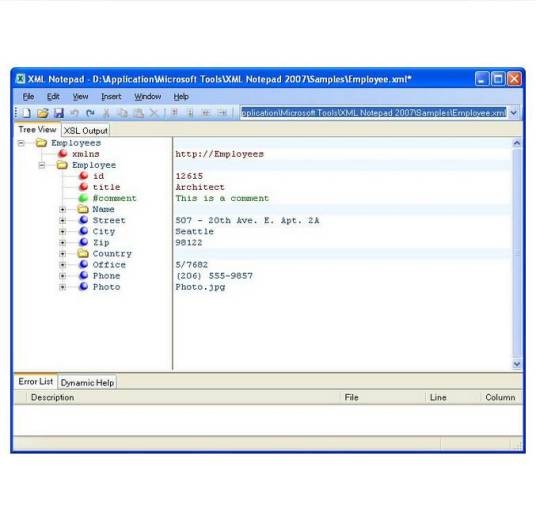Select the Phone tree label

pos(106,276)
